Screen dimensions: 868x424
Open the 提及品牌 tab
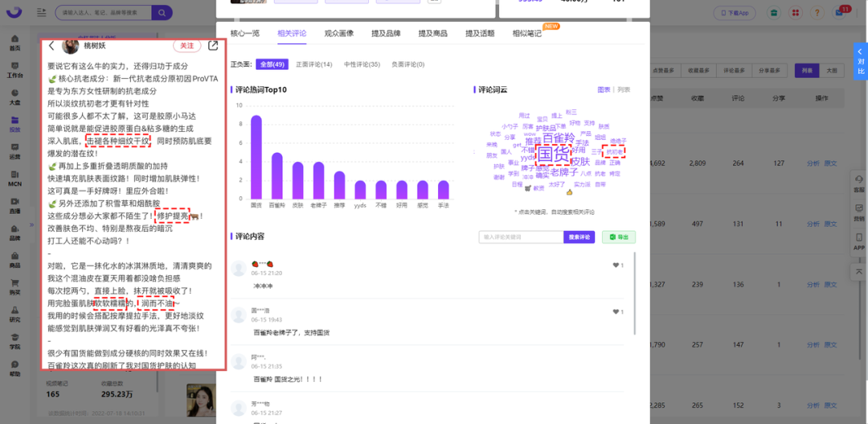coord(386,34)
